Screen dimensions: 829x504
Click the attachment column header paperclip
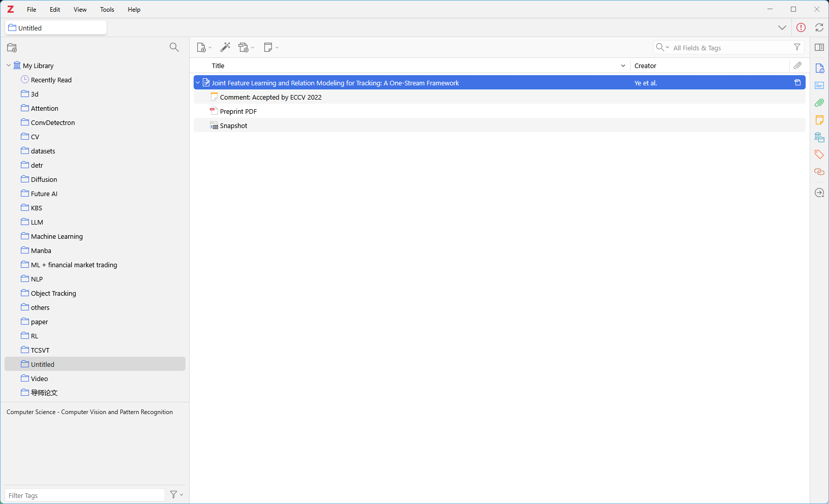coord(797,66)
